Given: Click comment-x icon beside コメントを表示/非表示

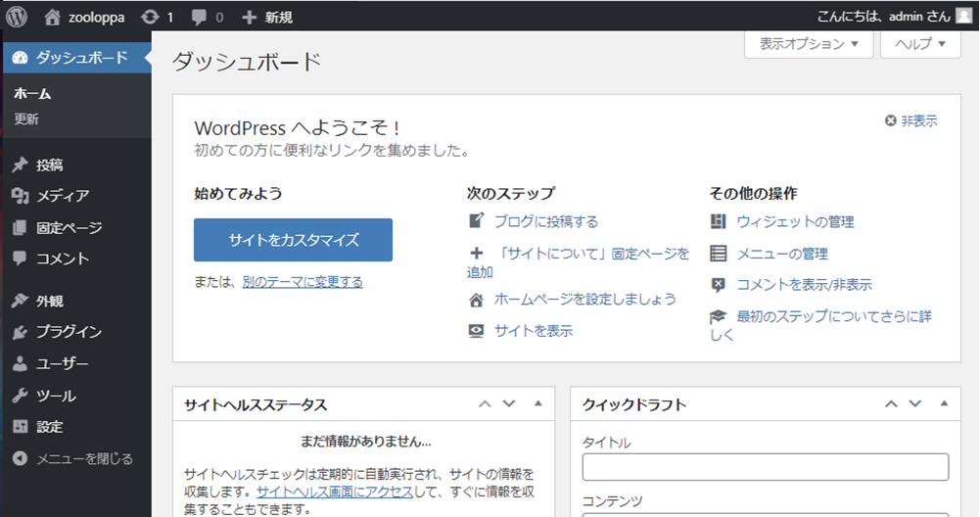Looking at the screenshot, I should [719, 285].
